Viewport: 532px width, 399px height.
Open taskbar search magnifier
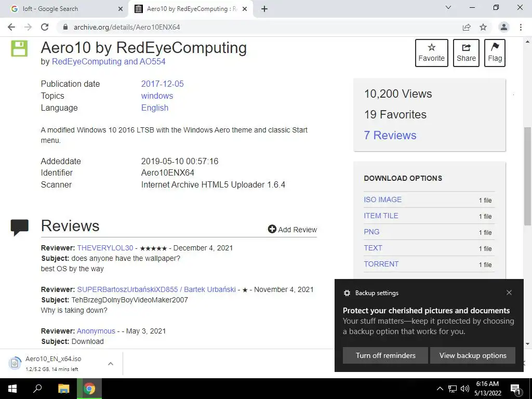[37, 389]
